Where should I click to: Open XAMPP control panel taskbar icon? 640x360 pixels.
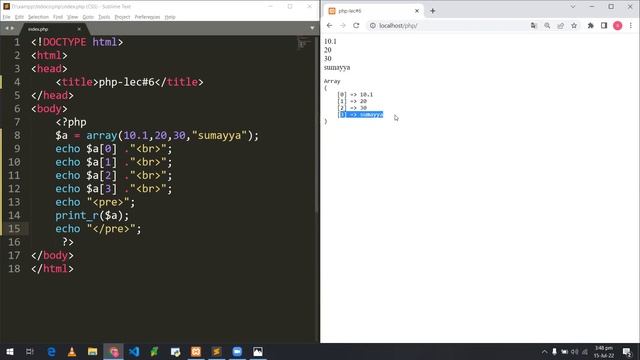(x=196, y=351)
